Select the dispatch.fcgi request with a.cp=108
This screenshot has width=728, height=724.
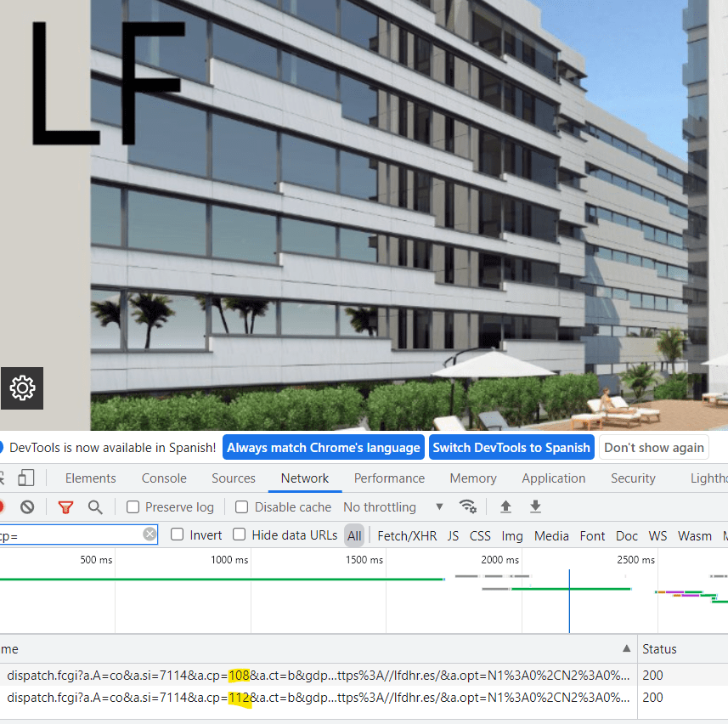(x=318, y=675)
